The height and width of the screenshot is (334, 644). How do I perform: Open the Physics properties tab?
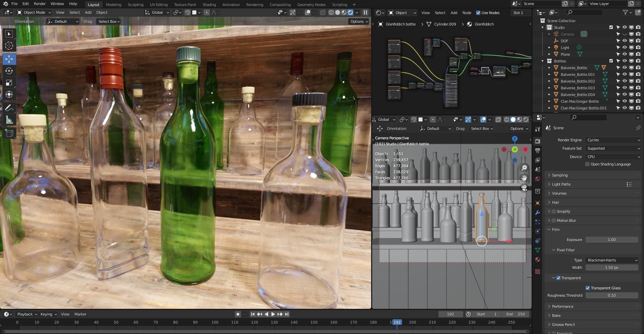pyautogui.click(x=538, y=231)
